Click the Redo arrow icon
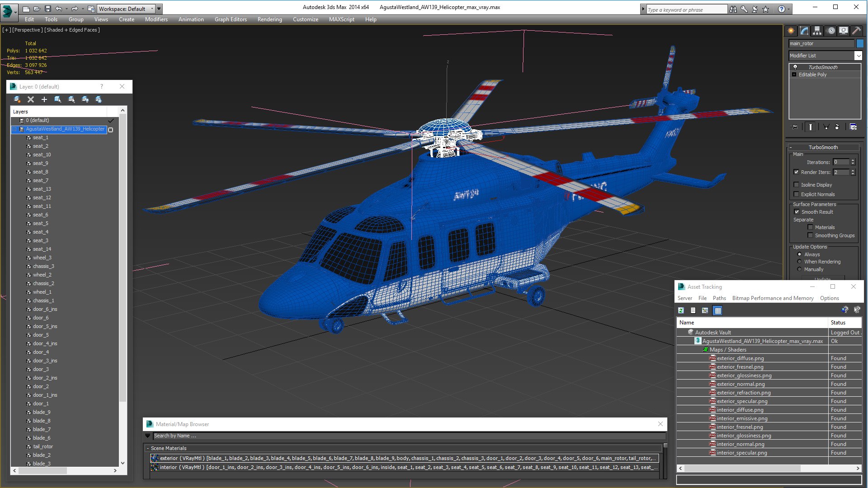This screenshot has width=868, height=488. pyautogui.click(x=75, y=9)
